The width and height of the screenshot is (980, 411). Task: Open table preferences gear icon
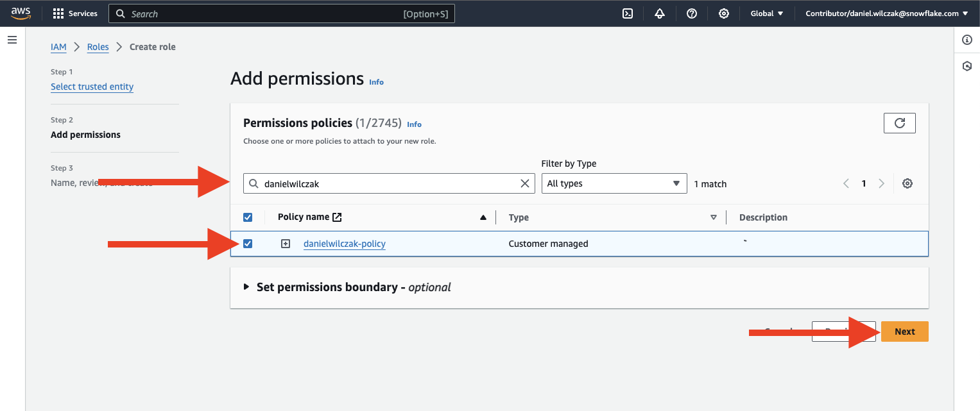[907, 183]
